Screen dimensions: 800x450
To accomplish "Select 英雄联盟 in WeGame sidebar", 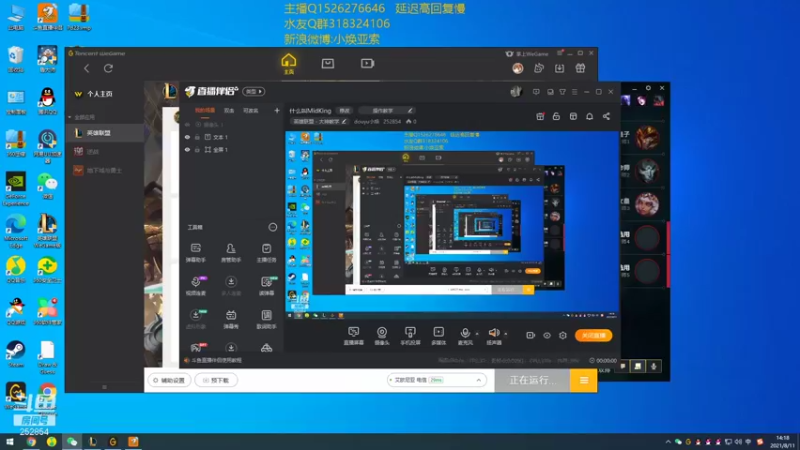I will pyautogui.click(x=105, y=133).
